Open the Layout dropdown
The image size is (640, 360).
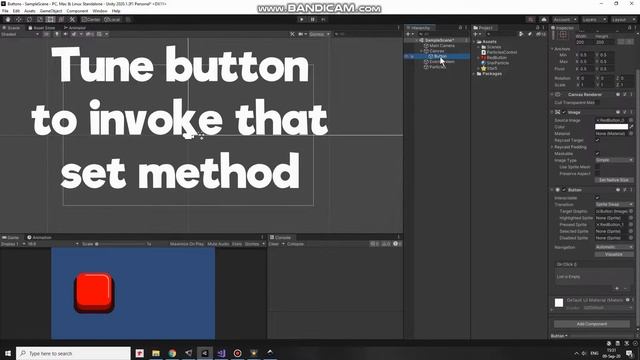(x=623, y=20)
